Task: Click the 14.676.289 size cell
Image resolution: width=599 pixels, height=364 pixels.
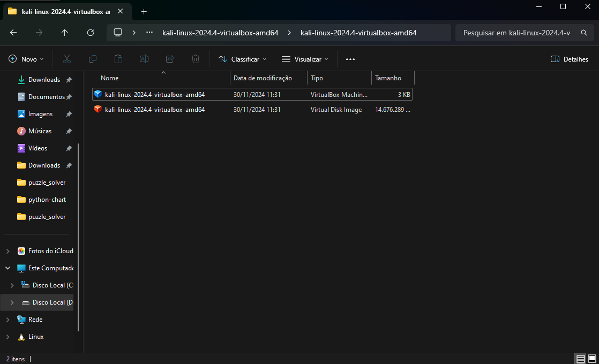Action: 393,110
